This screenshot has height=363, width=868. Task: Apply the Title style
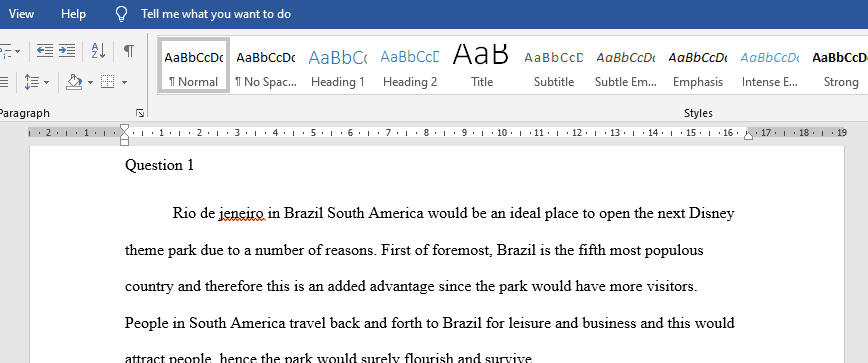point(482,65)
